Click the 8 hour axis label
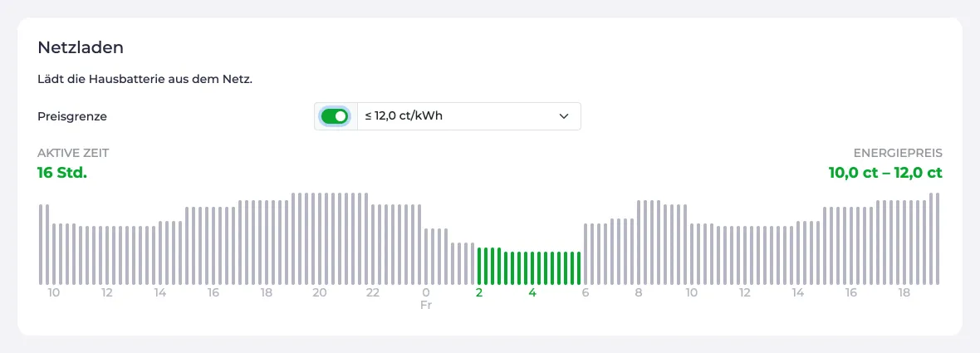The width and height of the screenshot is (980, 353). point(638,292)
